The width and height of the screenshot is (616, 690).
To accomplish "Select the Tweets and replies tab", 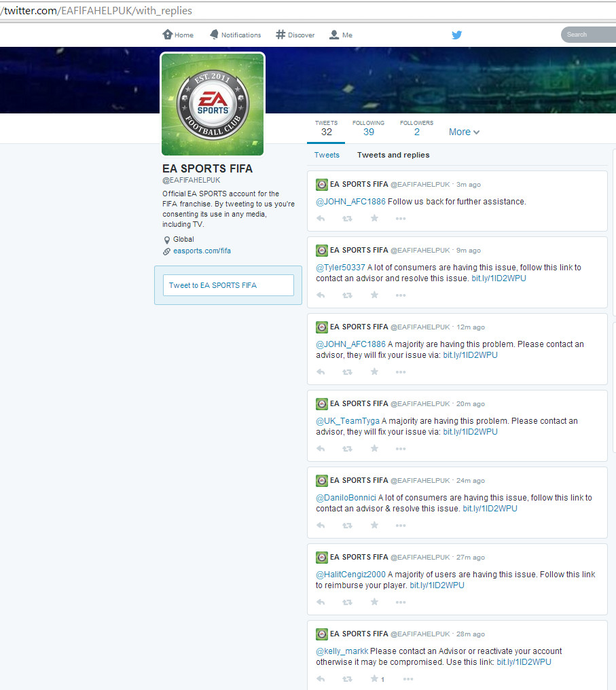I will tap(393, 156).
